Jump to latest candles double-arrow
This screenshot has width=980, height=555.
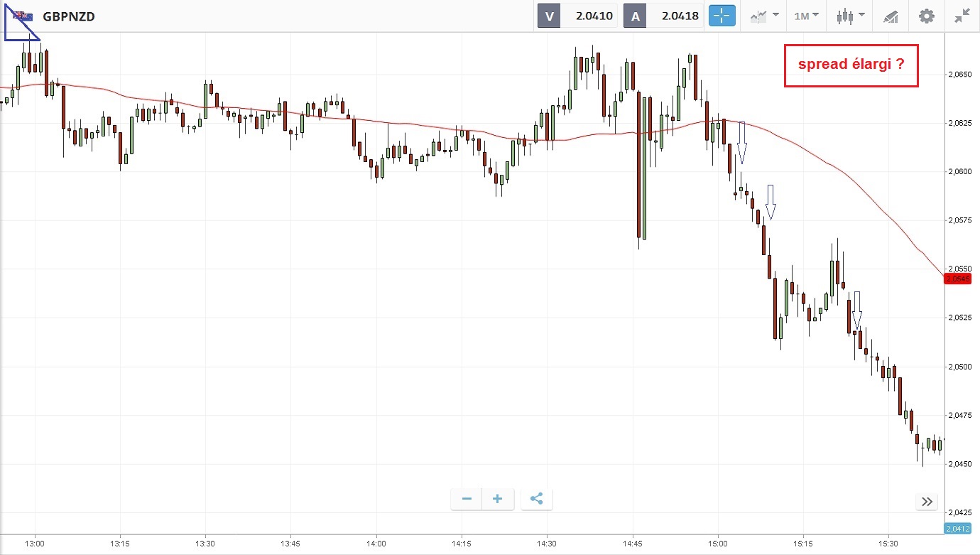pyautogui.click(x=927, y=502)
